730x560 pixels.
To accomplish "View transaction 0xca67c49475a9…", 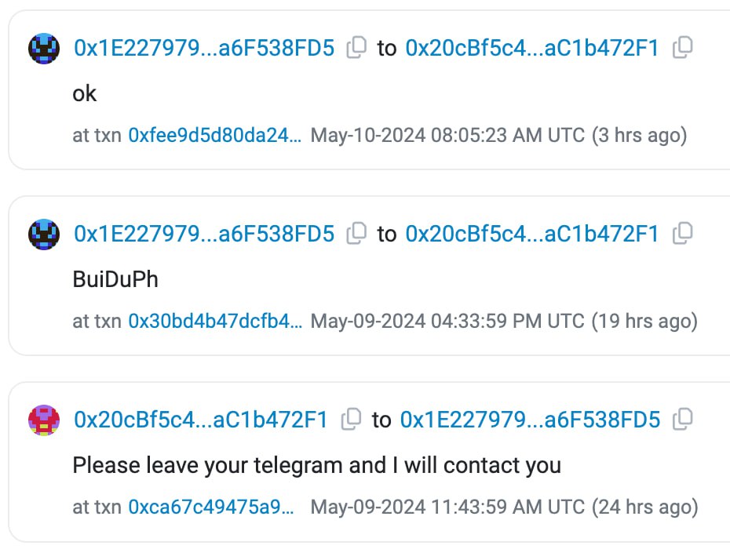I will (x=211, y=507).
